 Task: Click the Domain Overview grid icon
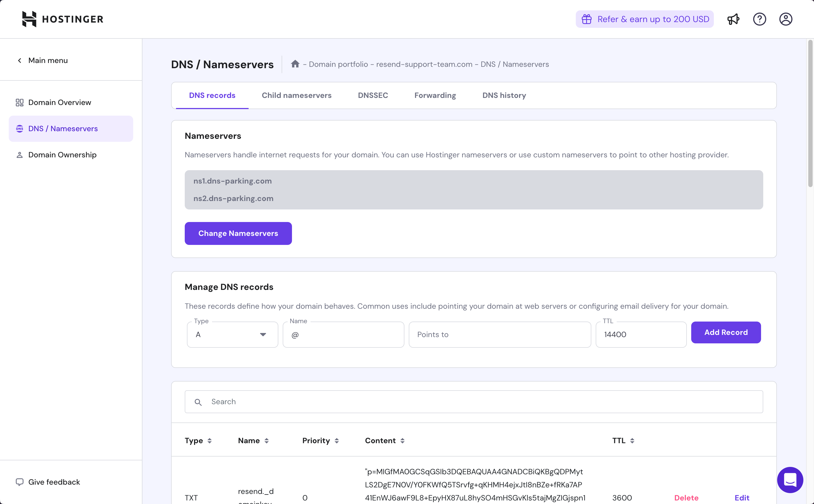point(20,102)
